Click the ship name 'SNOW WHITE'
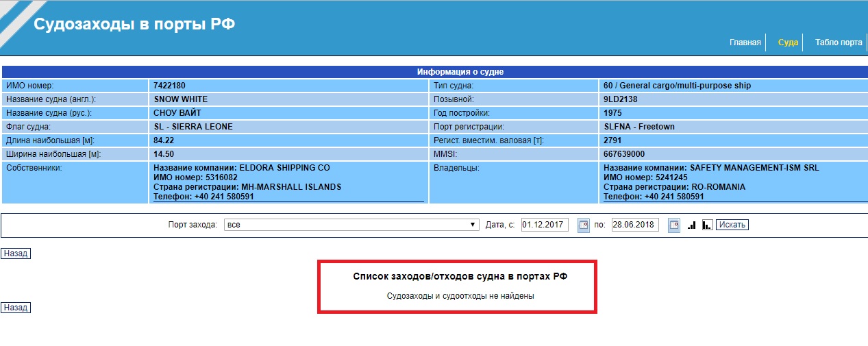Viewport: 868px width, 346px height. click(x=181, y=99)
